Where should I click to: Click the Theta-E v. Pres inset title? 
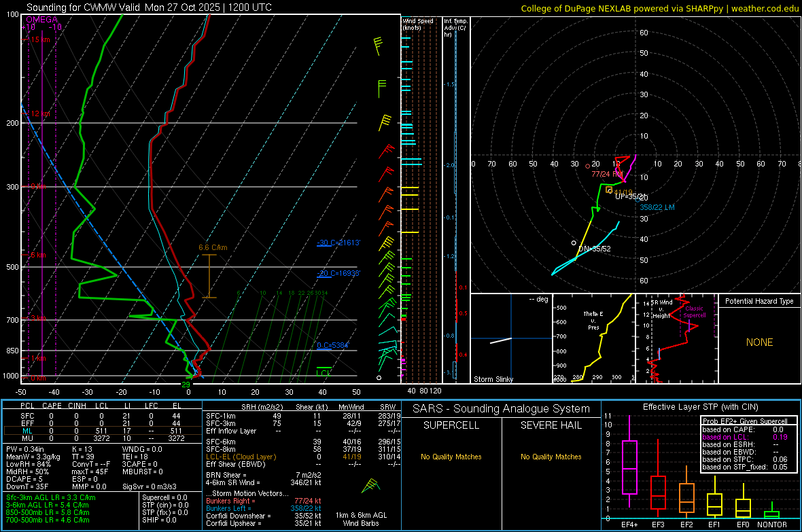point(593,321)
